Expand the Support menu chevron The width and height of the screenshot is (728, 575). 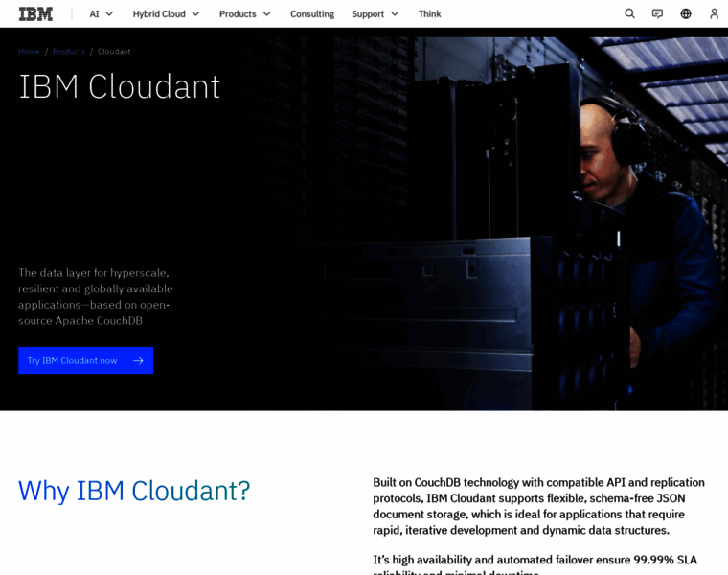[395, 14]
